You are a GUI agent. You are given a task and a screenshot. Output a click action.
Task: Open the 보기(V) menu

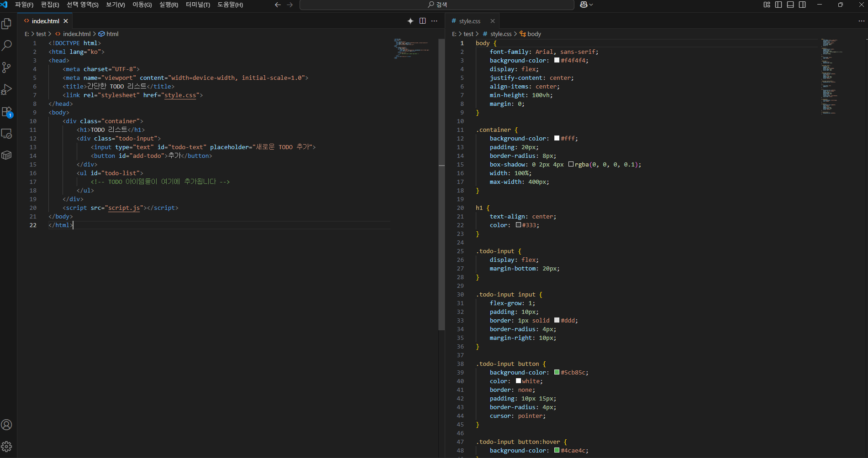coord(116,5)
